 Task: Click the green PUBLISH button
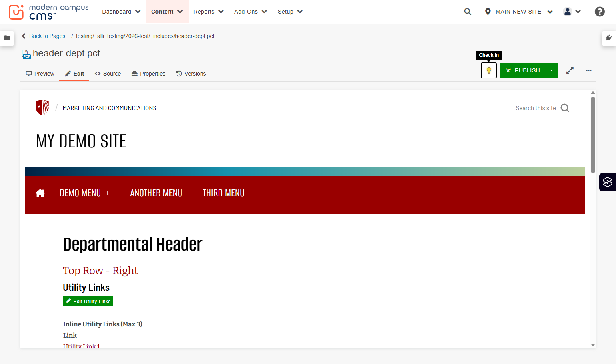pyautogui.click(x=522, y=70)
